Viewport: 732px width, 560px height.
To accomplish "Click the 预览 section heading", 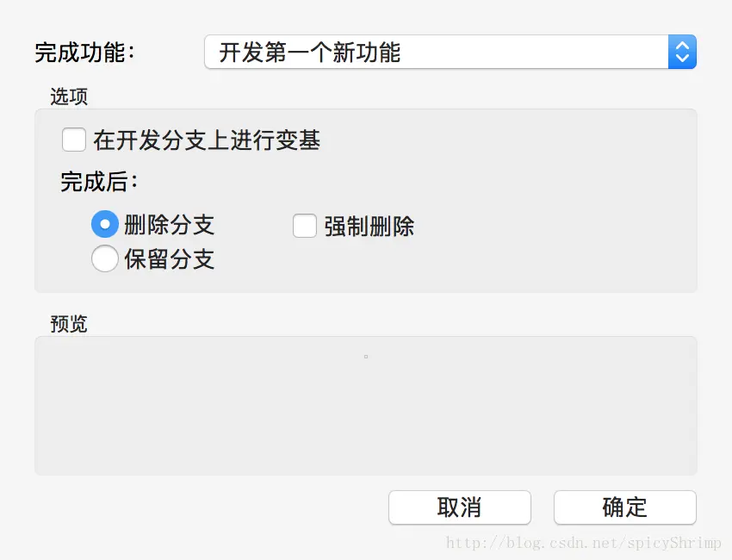I will 69,323.
